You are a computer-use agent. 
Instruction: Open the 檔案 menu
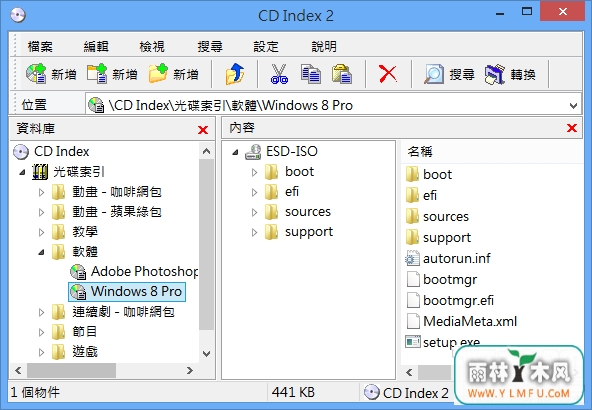pos(40,47)
